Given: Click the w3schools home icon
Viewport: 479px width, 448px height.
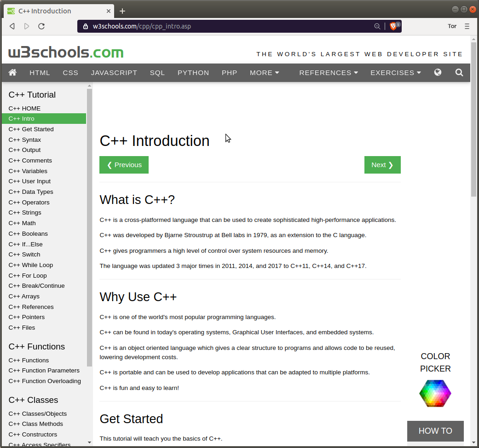Looking at the screenshot, I should coord(12,72).
